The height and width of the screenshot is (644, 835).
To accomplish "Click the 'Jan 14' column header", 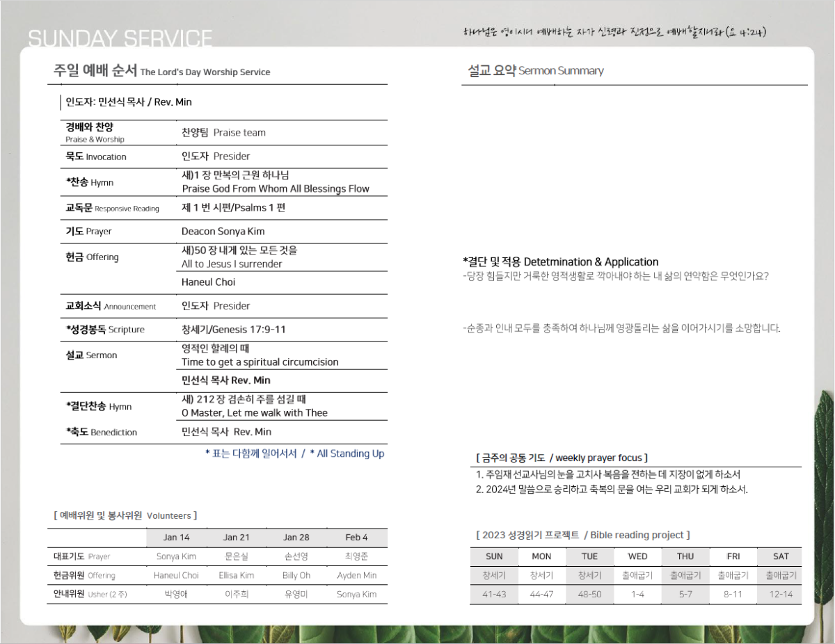I will coord(176,537).
